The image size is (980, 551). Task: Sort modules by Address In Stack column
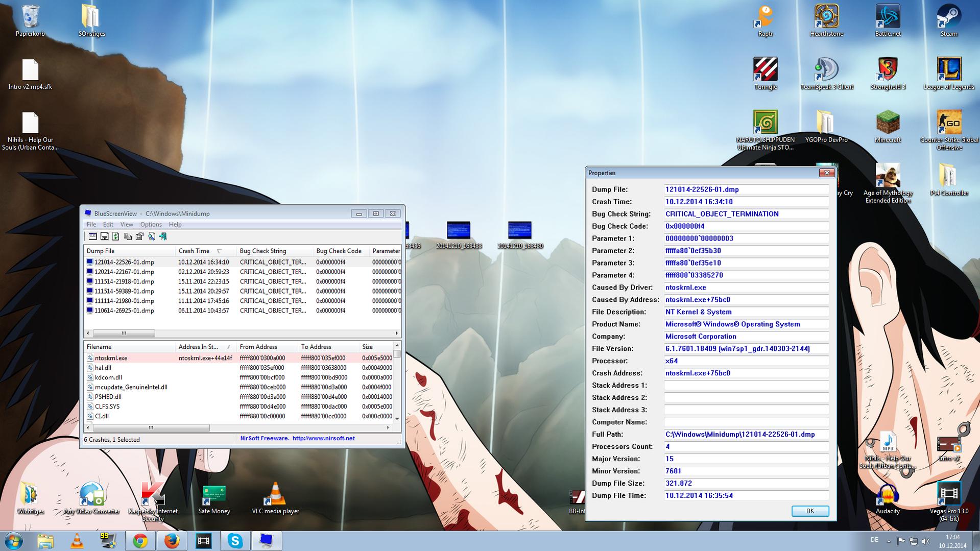(206, 347)
